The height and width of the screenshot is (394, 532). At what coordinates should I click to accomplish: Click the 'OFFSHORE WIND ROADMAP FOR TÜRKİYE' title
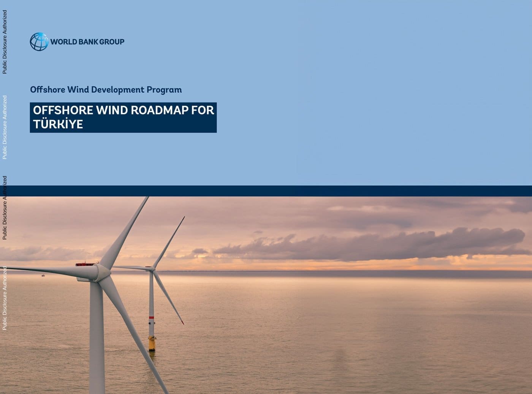point(123,117)
